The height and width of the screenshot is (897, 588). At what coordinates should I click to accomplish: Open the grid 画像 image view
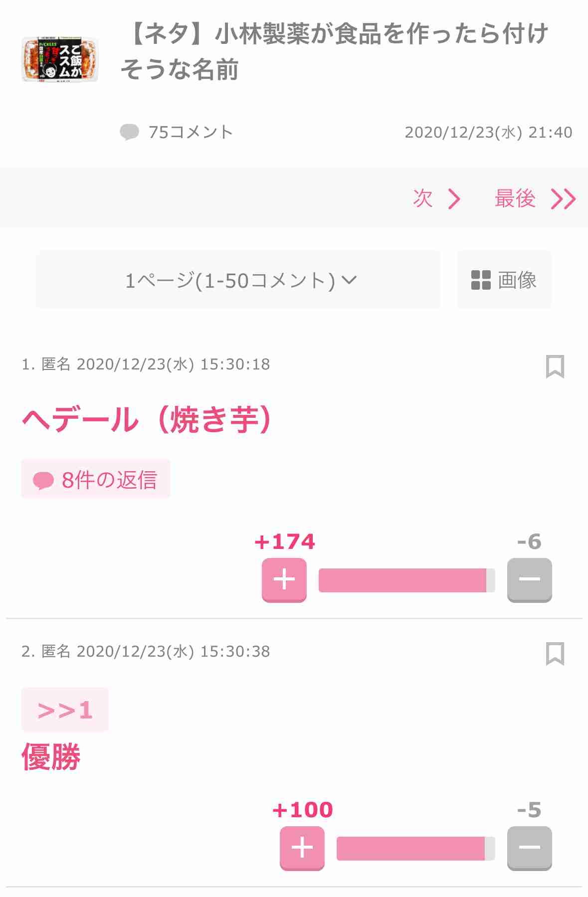504,280
